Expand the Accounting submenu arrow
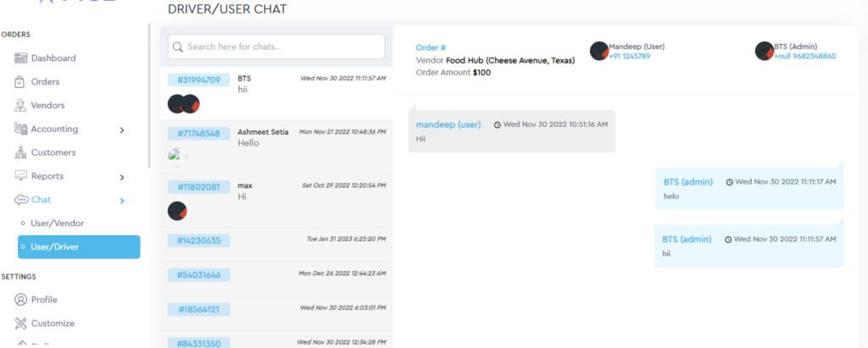 coord(122,130)
